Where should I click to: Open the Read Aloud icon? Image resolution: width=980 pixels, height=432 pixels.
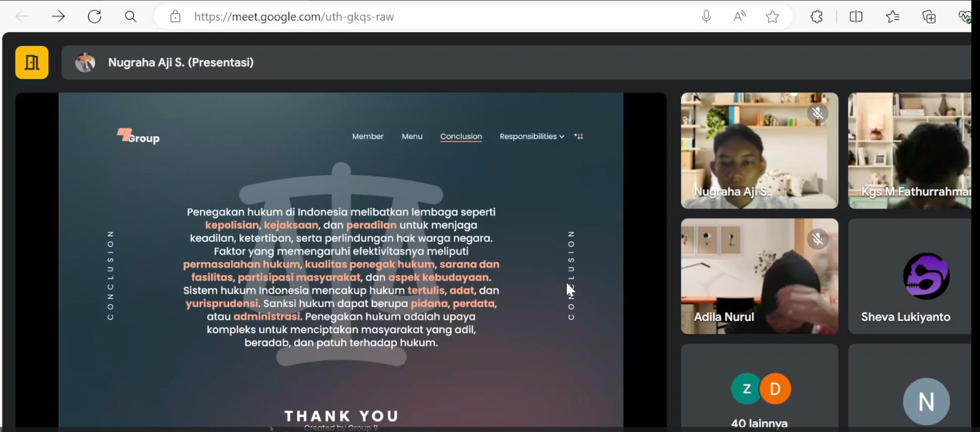click(x=739, y=17)
